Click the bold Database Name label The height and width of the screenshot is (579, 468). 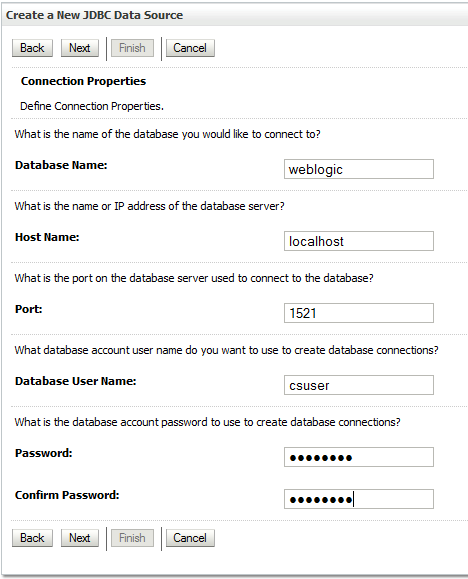61,165
